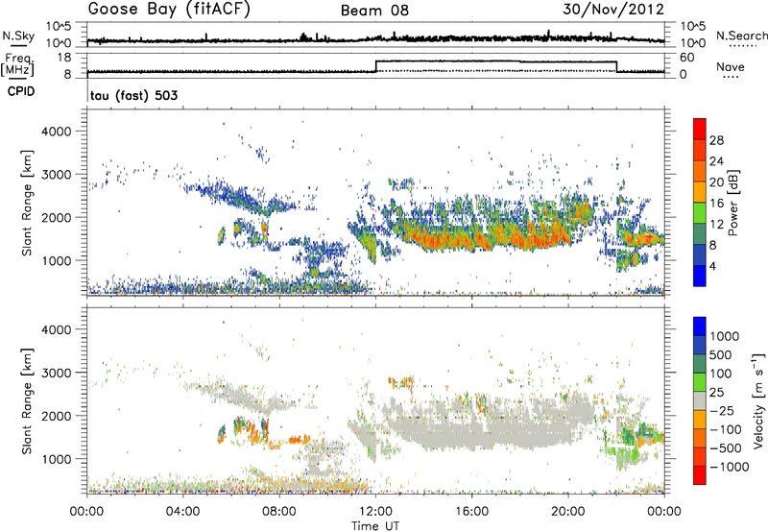Click the '100' Velocity colorbar value
The height and width of the screenshot is (532, 768).
720,374
